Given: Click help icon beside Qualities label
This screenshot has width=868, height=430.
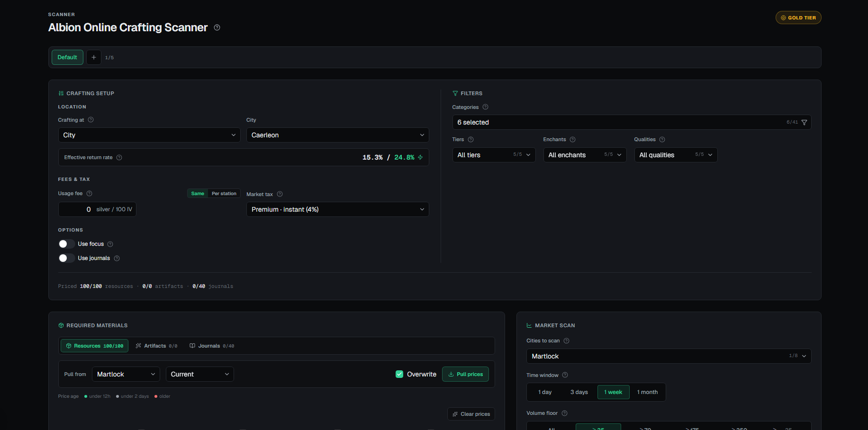Looking at the screenshot, I should 662,140.
